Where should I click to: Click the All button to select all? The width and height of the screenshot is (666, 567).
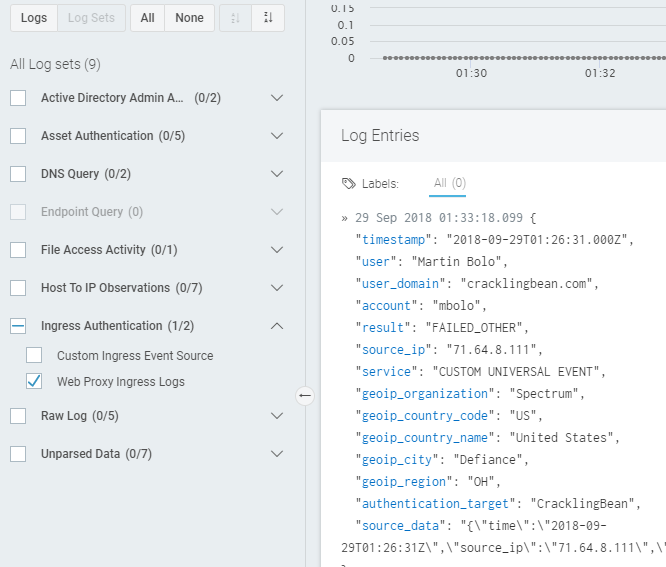click(147, 18)
